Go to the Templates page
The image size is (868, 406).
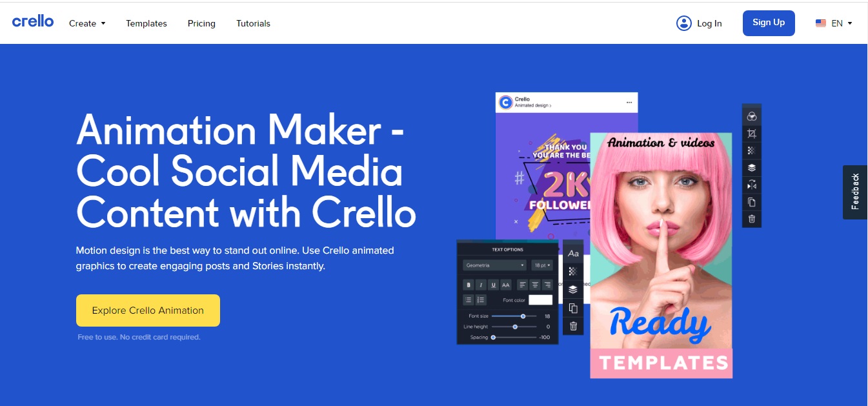pyautogui.click(x=146, y=23)
